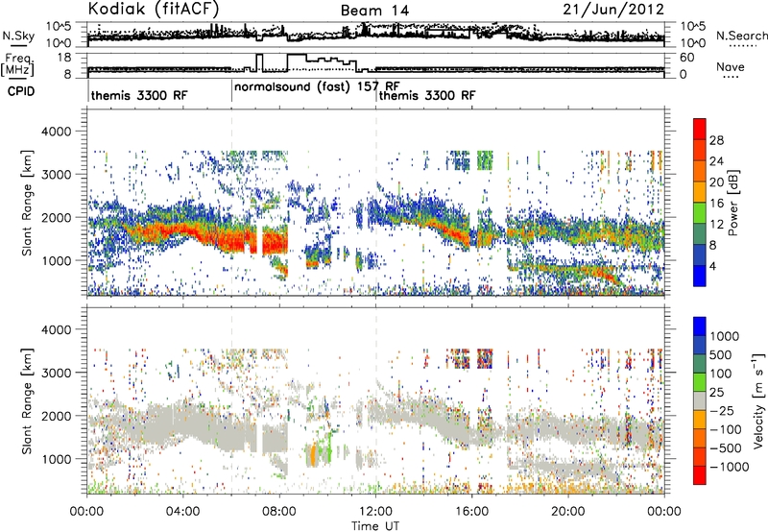
Task: Click the '4' power colorbar tick value
Action: [713, 266]
